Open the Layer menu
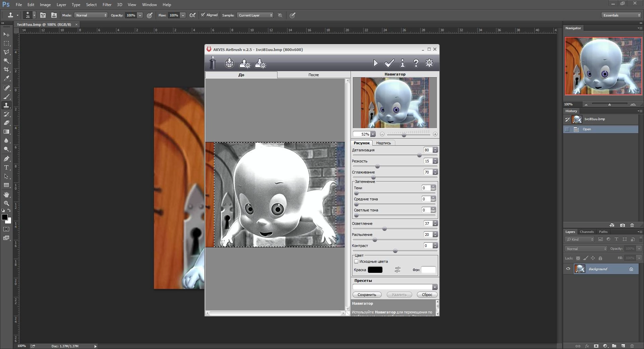The height and width of the screenshot is (349, 644). pyautogui.click(x=61, y=5)
